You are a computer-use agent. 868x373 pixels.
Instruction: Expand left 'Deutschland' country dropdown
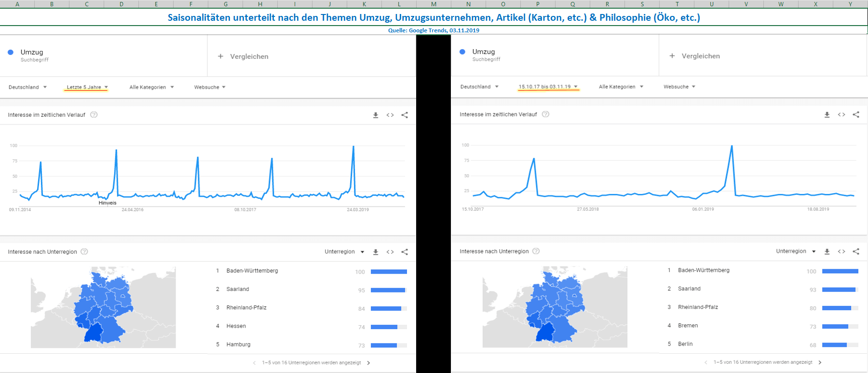(x=27, y=87)
